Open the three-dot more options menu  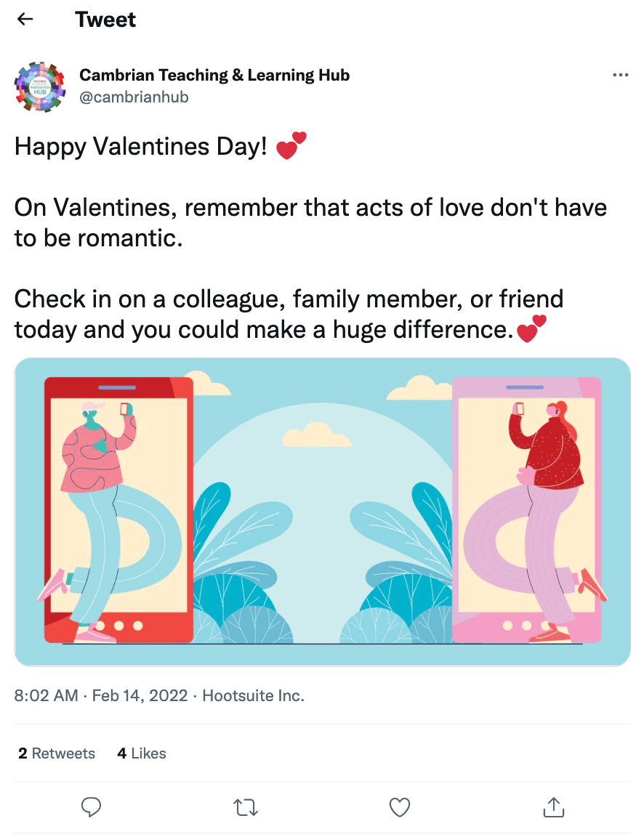pos(620,75)
